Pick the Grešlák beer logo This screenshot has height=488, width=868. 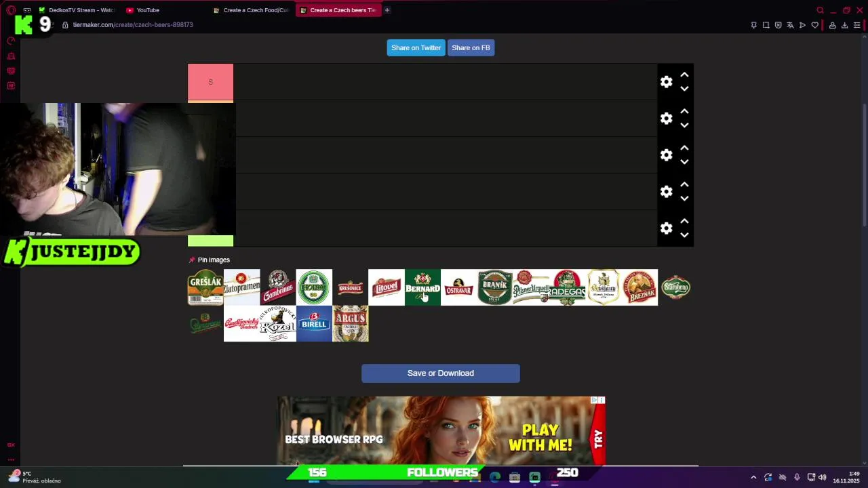[205, 287]
